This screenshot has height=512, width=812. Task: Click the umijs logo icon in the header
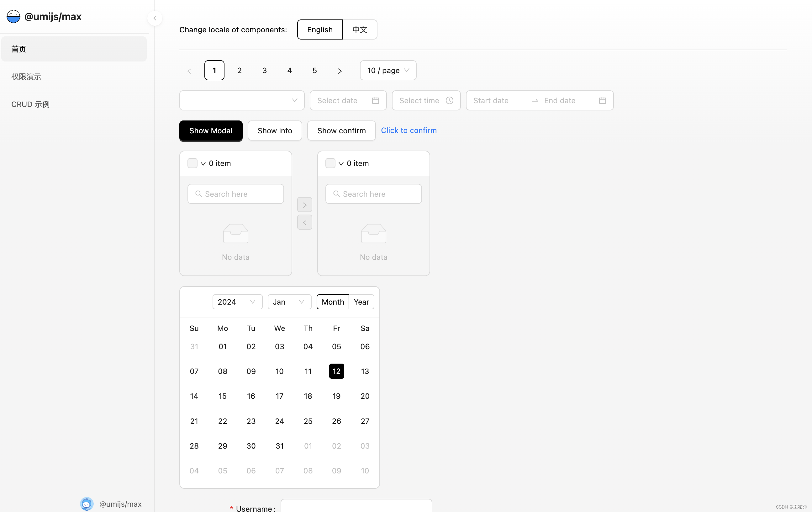pyautogui.click(x=13, y=17)
